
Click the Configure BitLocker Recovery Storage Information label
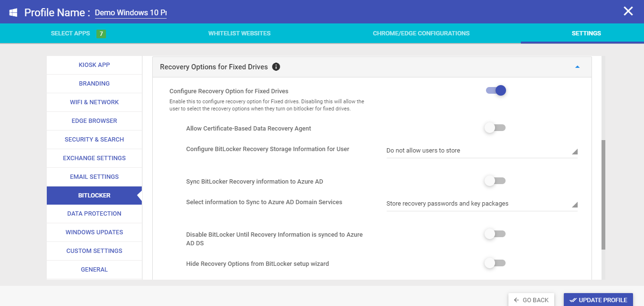(x=268, y=149)
